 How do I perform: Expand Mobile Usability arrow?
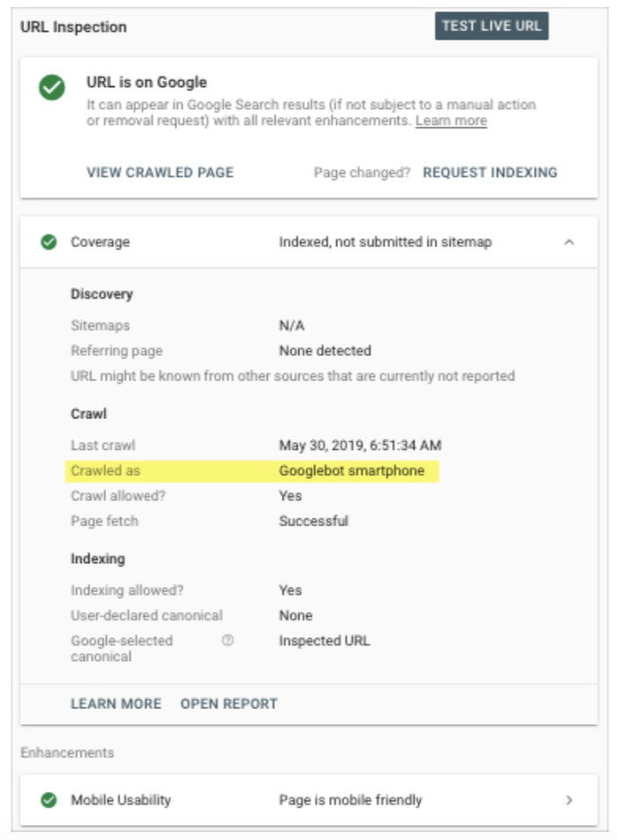570,800
